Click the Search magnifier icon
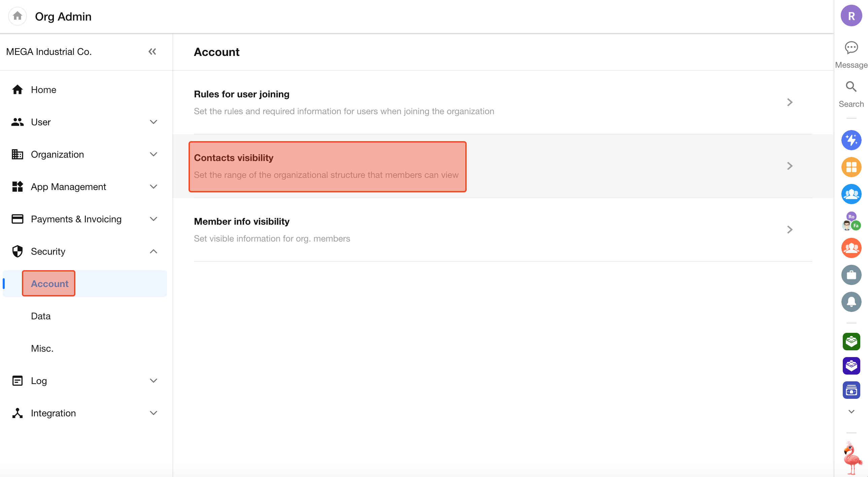 851,87
